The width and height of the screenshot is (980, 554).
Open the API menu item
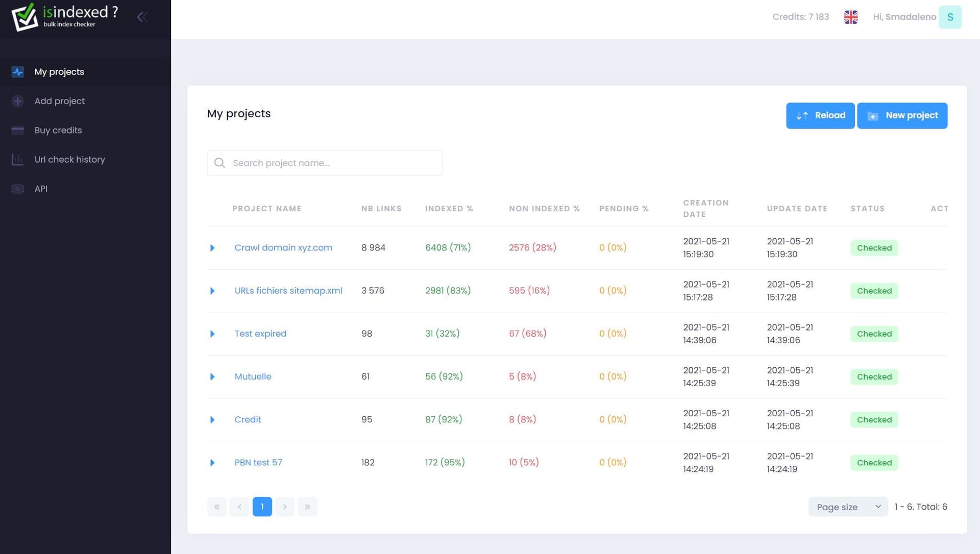click(41, 189)
